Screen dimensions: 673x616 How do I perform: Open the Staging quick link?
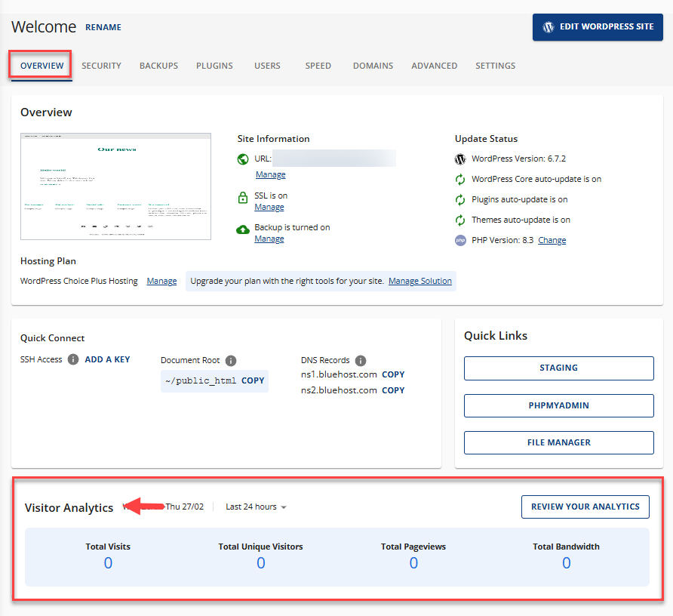pyautogui.click(x=559, y=368)
